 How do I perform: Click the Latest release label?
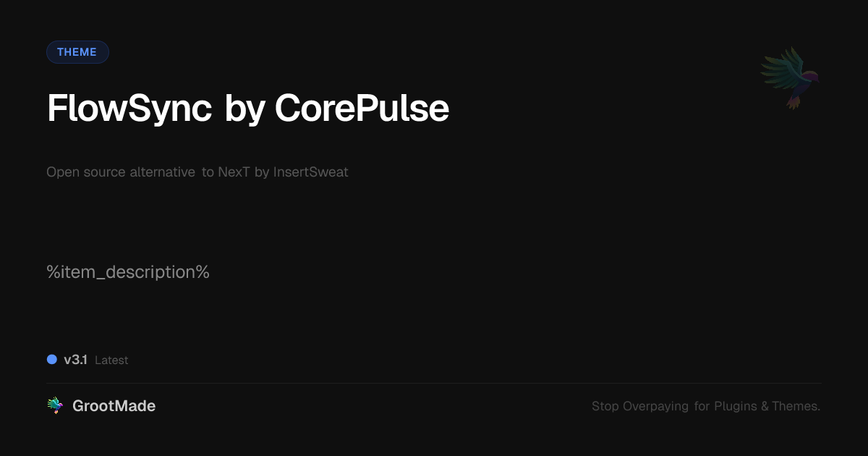point(111,360)
